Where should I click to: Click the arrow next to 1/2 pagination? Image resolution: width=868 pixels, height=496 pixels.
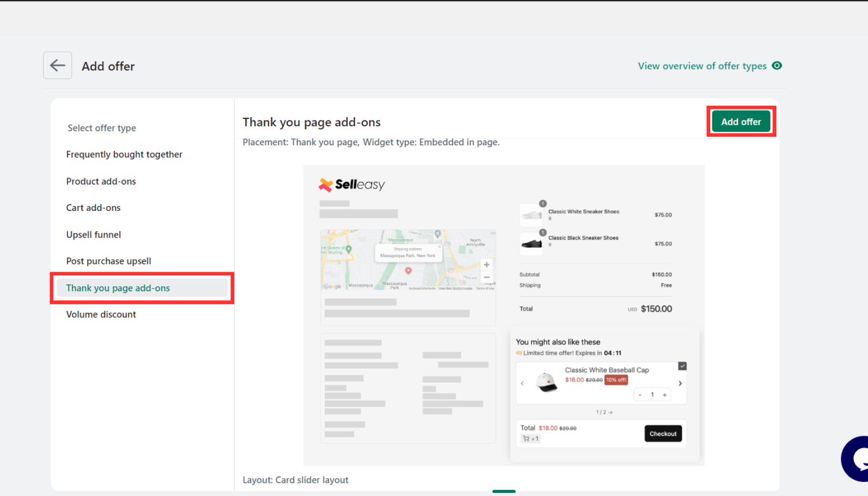611,412
